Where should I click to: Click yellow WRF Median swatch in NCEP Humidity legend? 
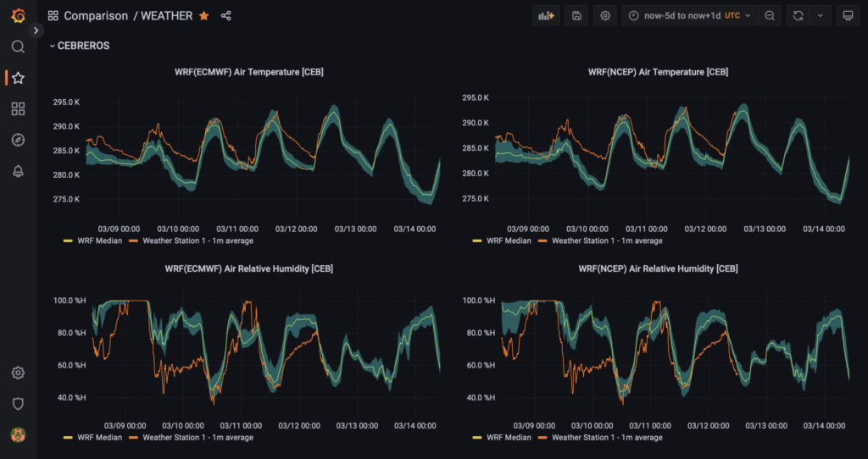476,438
